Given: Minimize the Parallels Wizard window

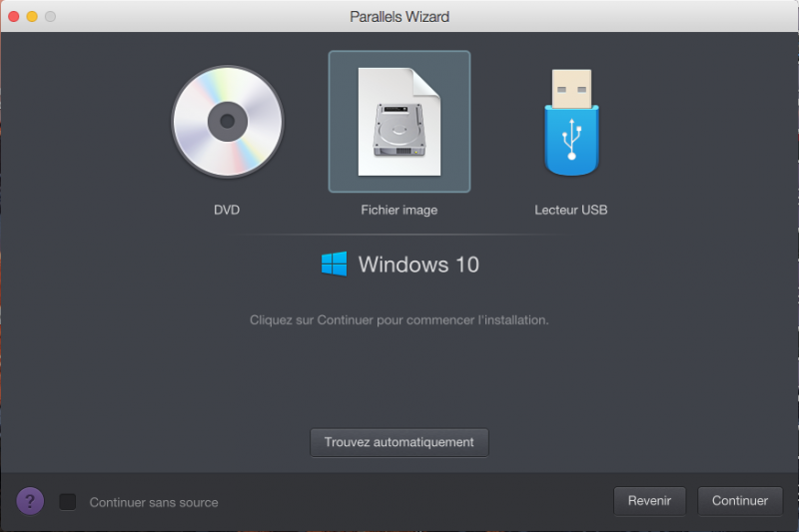Looking at the screenshot, I should point(32,16).
